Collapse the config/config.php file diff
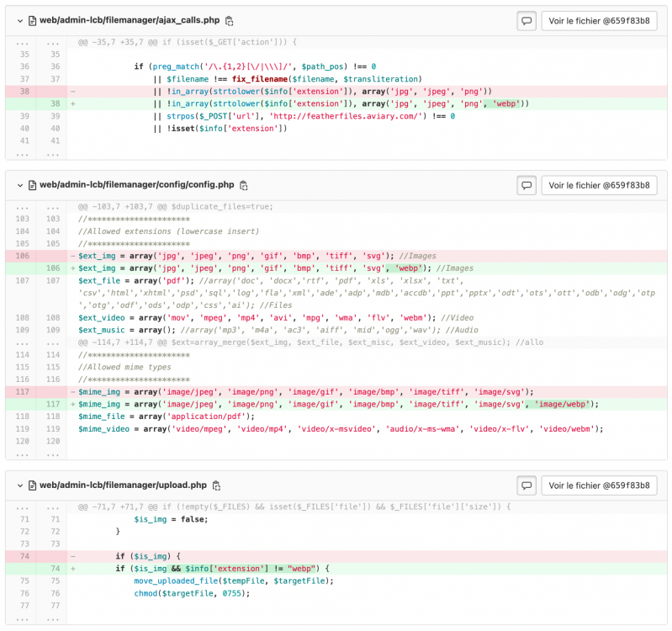The height and width of the screenshot is (631, 672). (19, 185)
